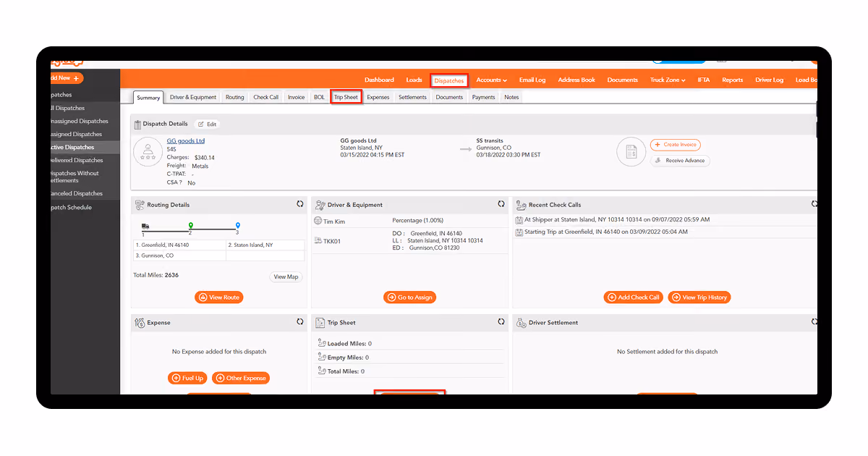Select the Trip Sheet tab
This screenshot has width=868, height=456.
(346, 97)
